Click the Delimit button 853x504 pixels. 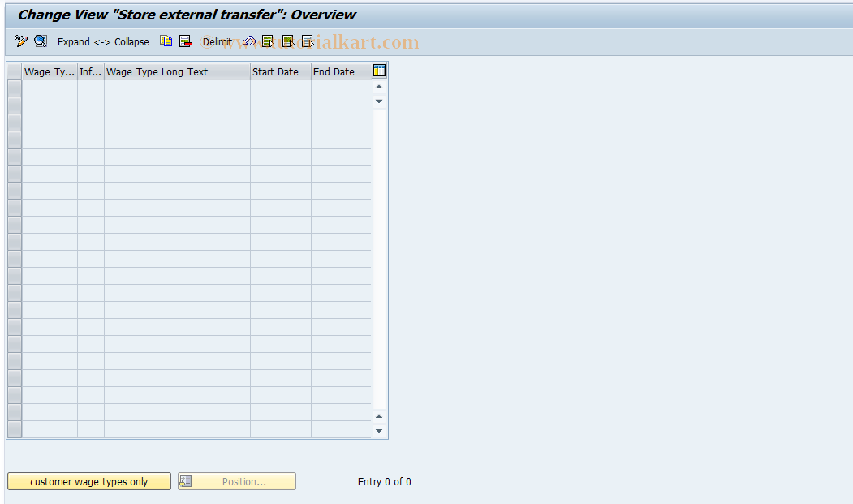pyautogui.click(x=217, y=42)
